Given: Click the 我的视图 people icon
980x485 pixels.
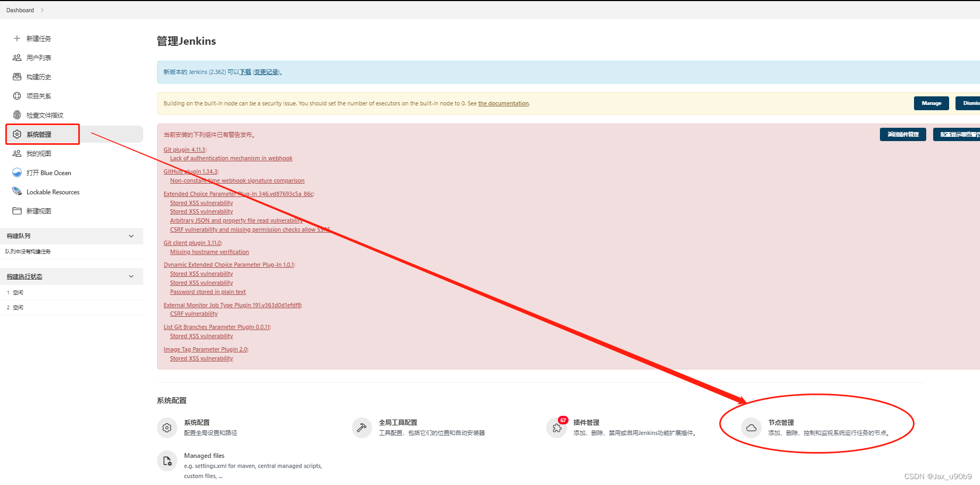Looking at the screenshot, I should pos(17,153).
